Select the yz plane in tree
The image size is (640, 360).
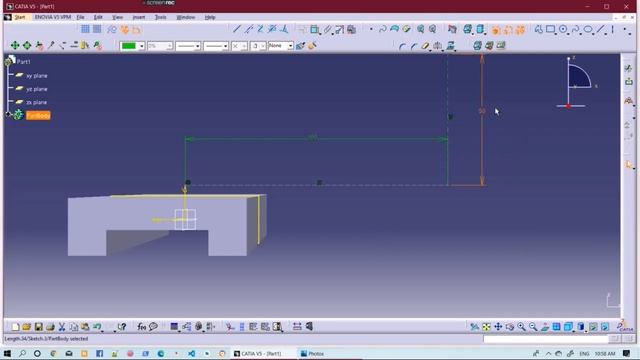(37, 89)
